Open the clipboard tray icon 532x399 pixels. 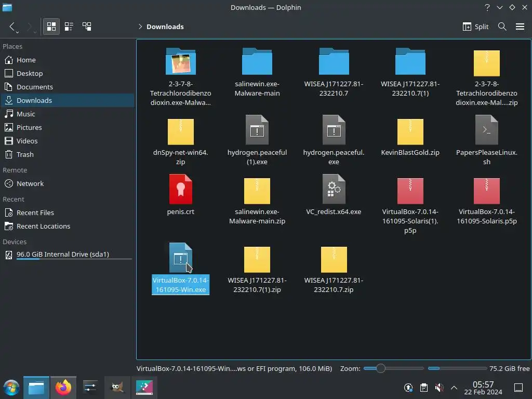pos(424,388)
